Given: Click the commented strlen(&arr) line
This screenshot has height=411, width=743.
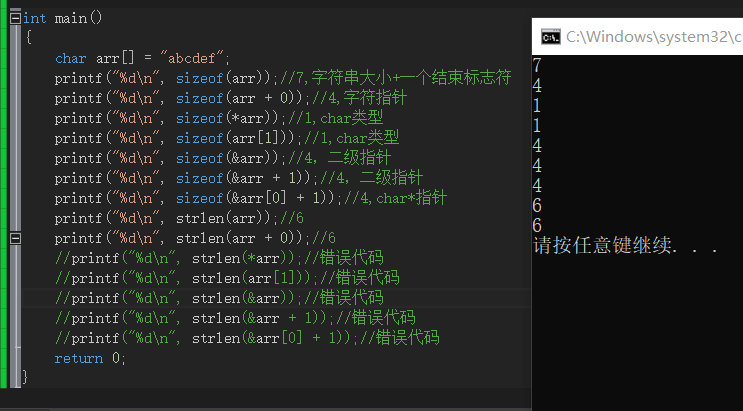Looking at the screenshot, I should (219, 298).
